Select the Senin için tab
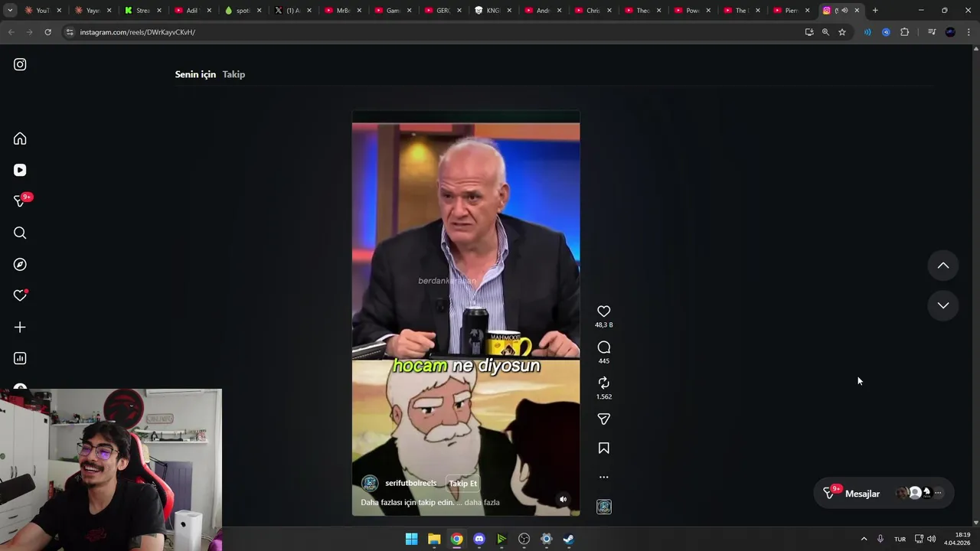Image resolution: width=980 pixels, height=551 pixels. tap(195, 74)
